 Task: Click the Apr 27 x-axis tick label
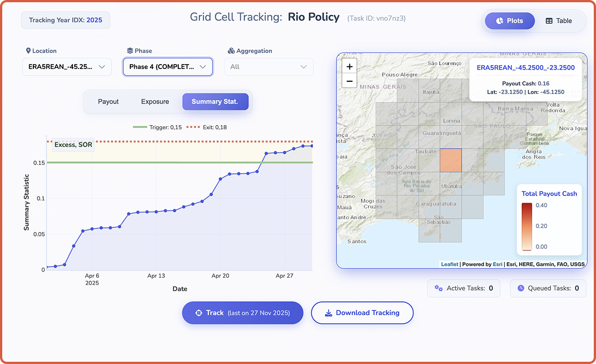(284, 276)
